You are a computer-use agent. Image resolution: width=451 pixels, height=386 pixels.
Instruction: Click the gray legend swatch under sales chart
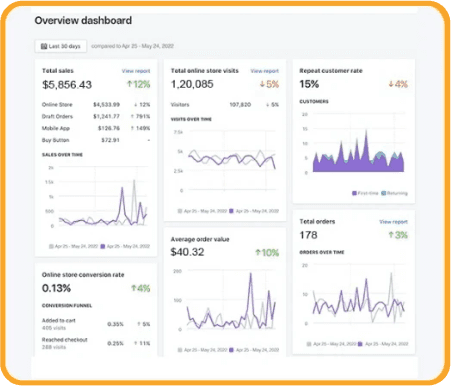[x=51, y=246]
